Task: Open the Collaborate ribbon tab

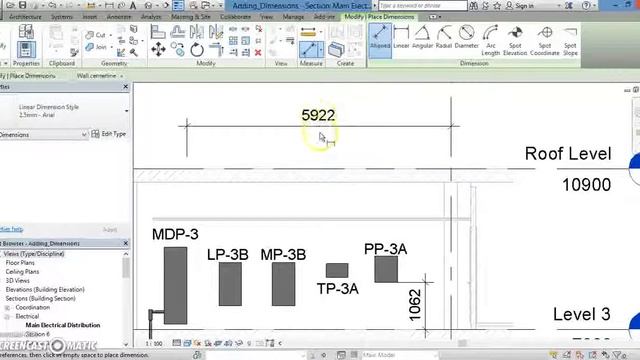Action: pyautogui.click(x=236, y=17)
